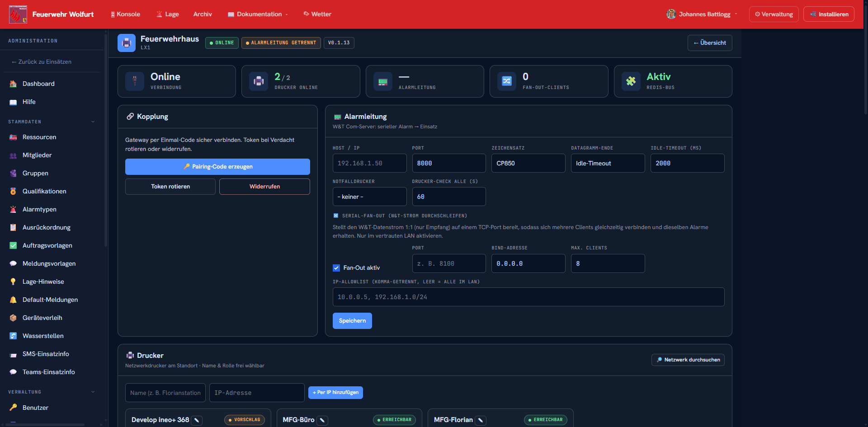Open the Notfalldrucker keiner dropdown
Viewport: 868px width, 427px height.
coord(369,197)
